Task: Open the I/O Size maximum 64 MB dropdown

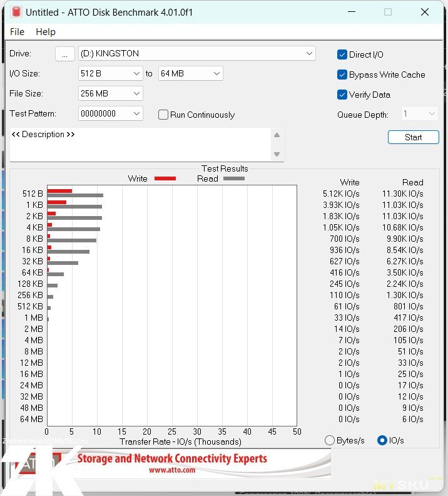Action: coord(190,73)
